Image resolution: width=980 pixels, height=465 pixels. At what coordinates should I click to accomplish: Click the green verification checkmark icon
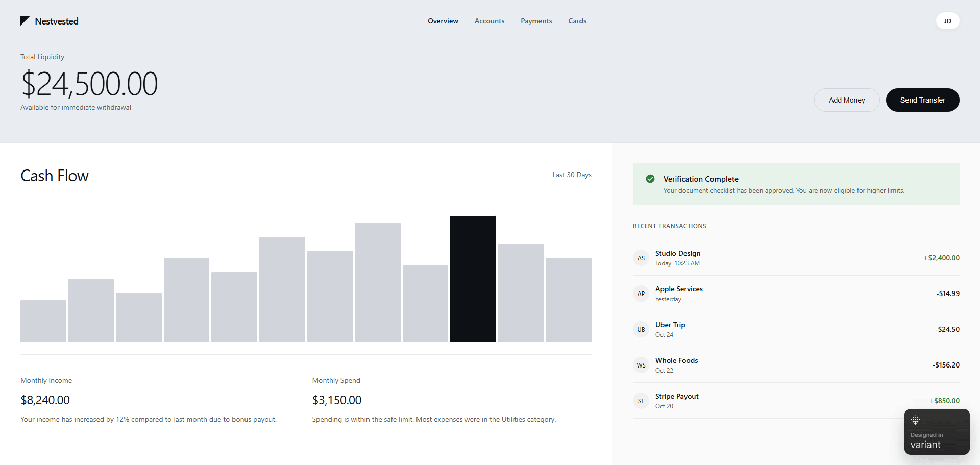coord(650,179)
